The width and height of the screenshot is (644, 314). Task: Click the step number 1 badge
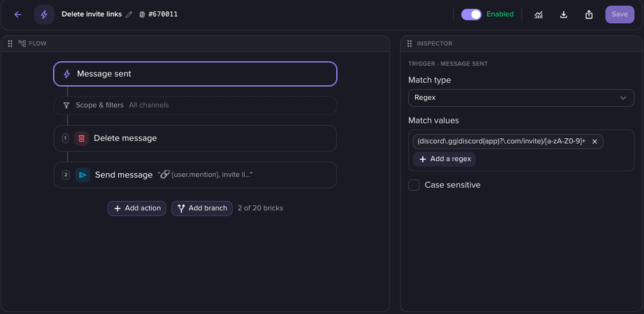click(x=65, y=138)
